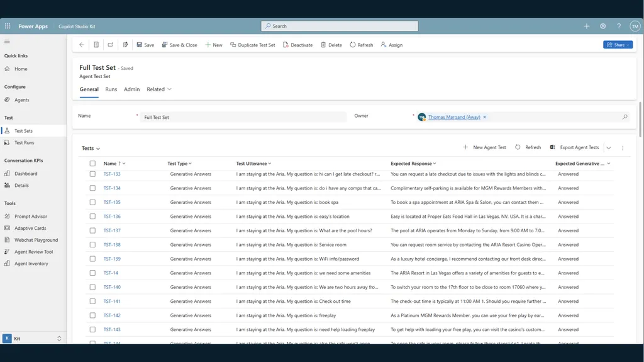The image size is (644, 362).
Task: Assign the record to someone
Action: [x=391, y=45]
